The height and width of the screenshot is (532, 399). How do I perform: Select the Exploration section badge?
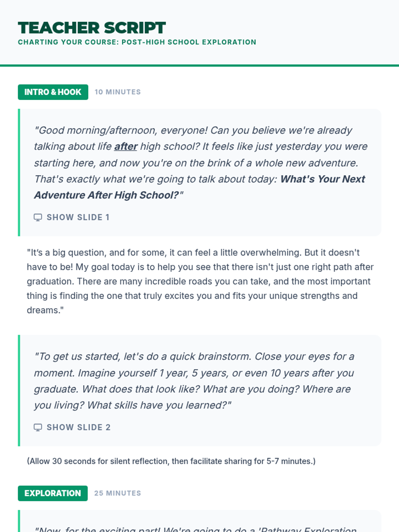point(53,493)
